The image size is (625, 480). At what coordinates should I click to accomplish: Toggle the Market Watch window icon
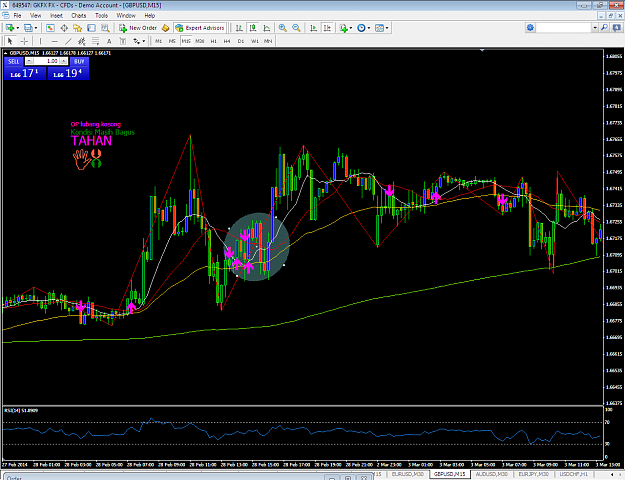pos(50,28)
